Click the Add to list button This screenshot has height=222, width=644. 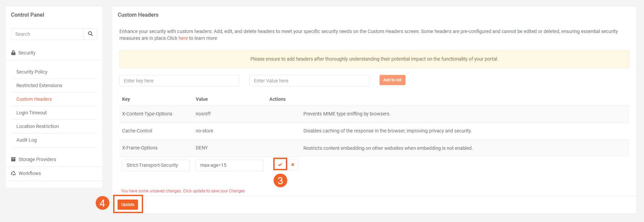pyautogui.click(x=392, y=80)
